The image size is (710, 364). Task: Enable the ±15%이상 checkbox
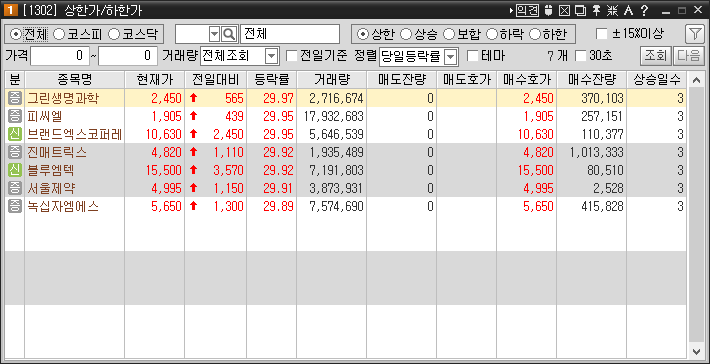point(602,34)
